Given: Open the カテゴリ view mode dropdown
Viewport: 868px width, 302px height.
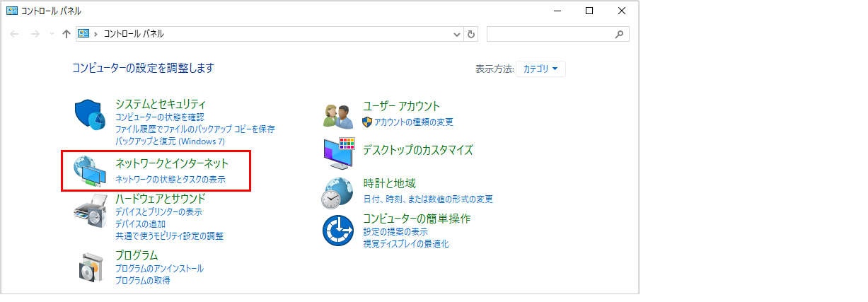Looking at the screenshot, I should coord(541,69).
